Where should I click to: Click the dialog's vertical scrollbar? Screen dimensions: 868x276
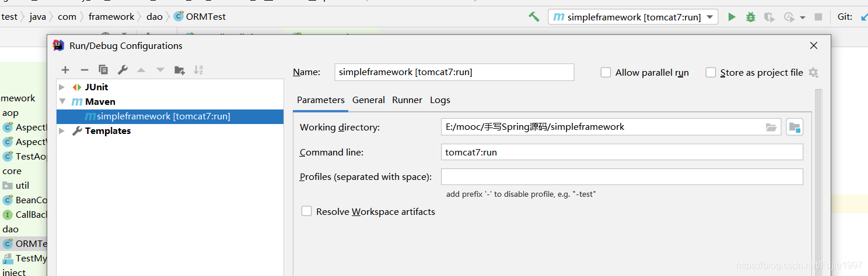(x=818, y=182)
